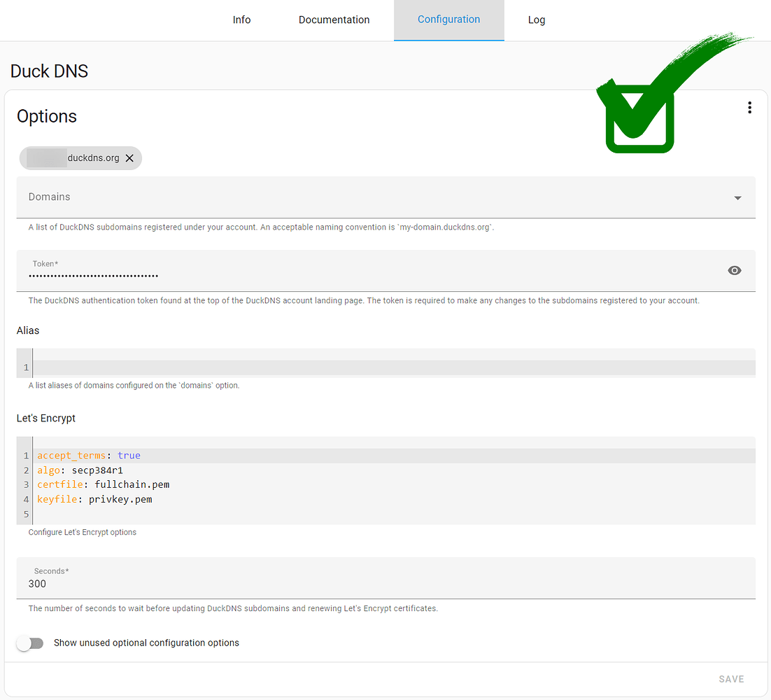This screenshot has height=700, width=771.
Task: Click helper text about seconds to wait
Action: click(233, 608)
